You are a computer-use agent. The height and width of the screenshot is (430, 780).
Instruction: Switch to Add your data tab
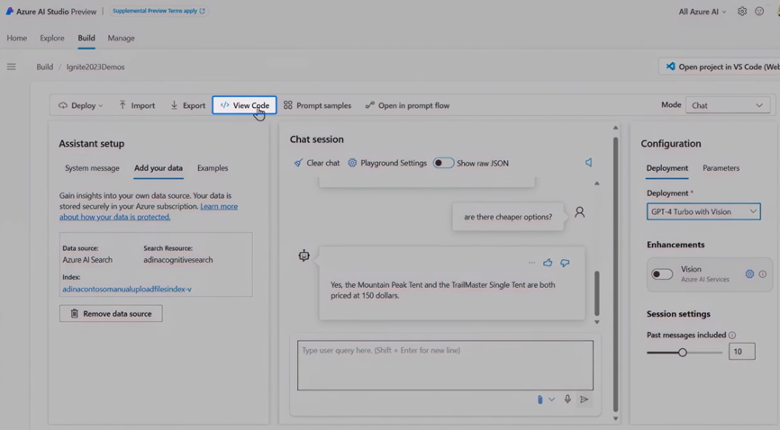coord(158,168)
